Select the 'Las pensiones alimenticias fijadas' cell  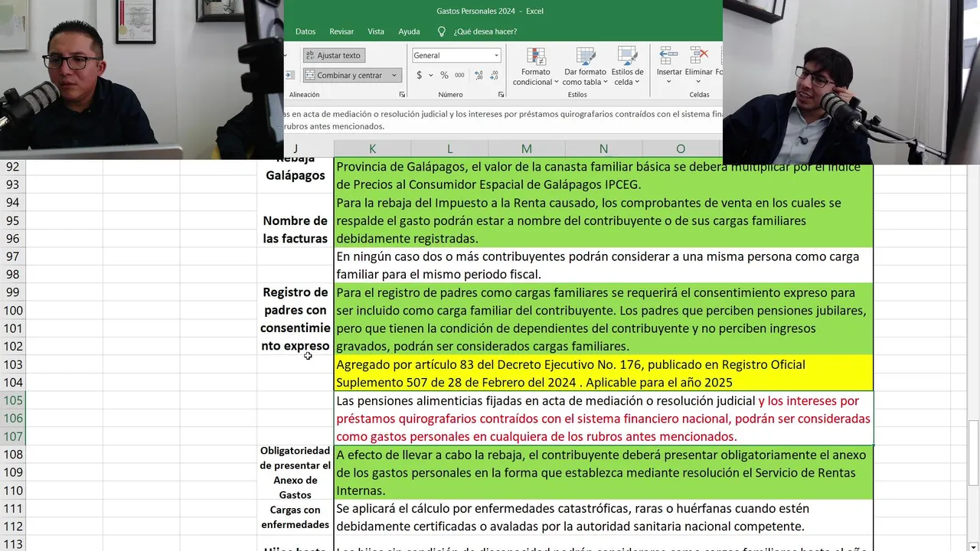603,419
